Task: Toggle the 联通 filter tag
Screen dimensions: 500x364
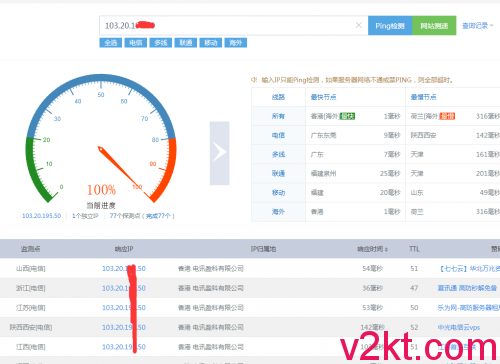Action: pyautogui.click(x=186, y=43)
